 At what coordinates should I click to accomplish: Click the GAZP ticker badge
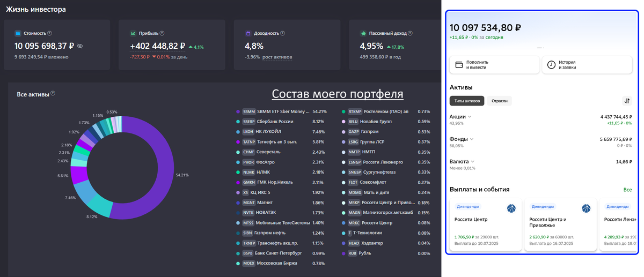354,132
